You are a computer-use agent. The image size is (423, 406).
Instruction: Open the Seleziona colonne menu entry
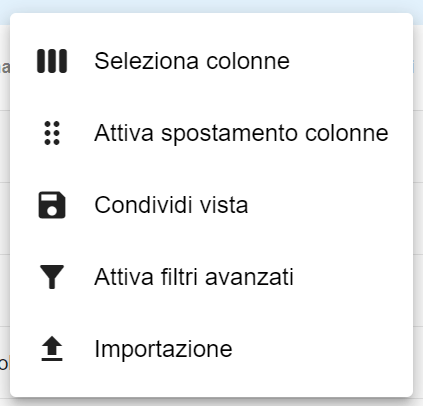pos(211,61)
